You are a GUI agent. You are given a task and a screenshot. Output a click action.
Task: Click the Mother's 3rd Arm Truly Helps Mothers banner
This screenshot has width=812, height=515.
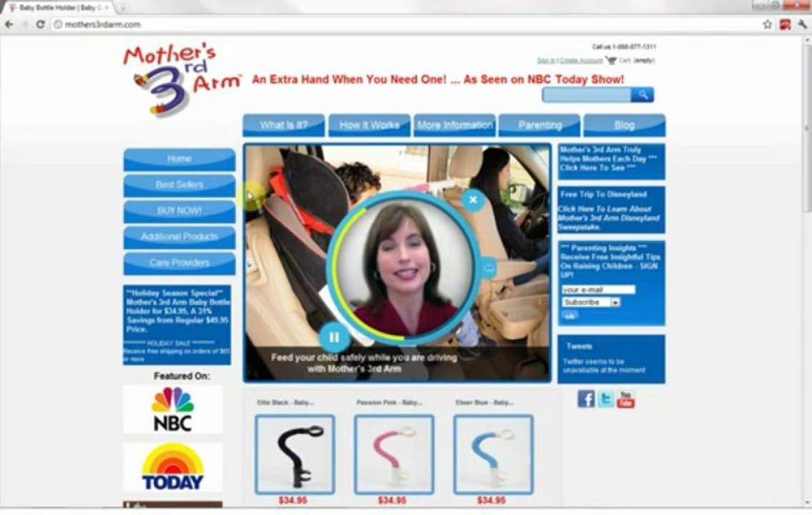point(611,162)
